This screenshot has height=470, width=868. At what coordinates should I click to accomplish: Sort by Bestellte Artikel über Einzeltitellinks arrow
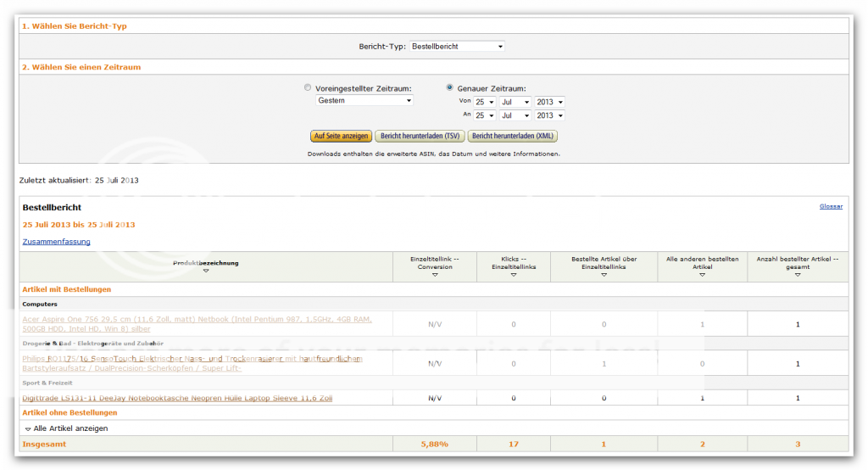click(604, 275)
